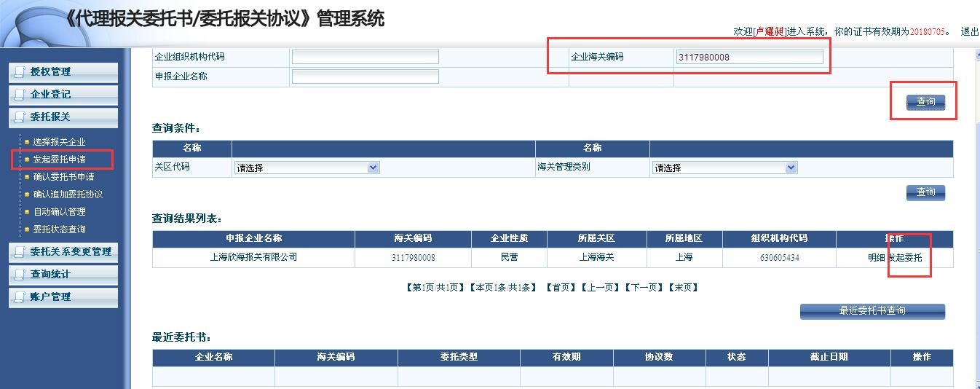Select 选择报关企业 in the sidebar

[59, 142]
